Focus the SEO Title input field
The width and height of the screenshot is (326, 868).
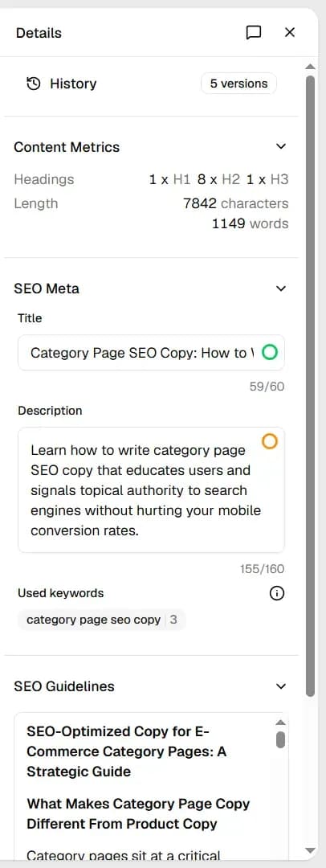pos(151,353)
